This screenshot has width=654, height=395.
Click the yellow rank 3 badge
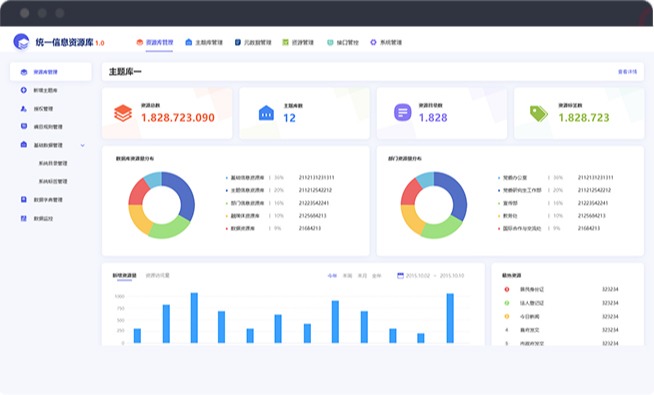507,316
